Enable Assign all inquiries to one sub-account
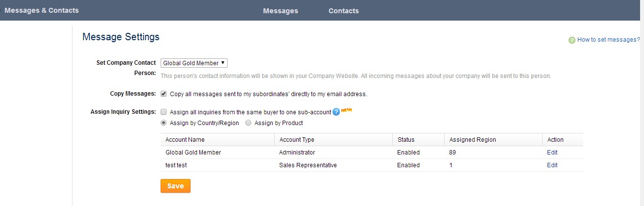This screenshot has height=206, width=644. (164, 112)
